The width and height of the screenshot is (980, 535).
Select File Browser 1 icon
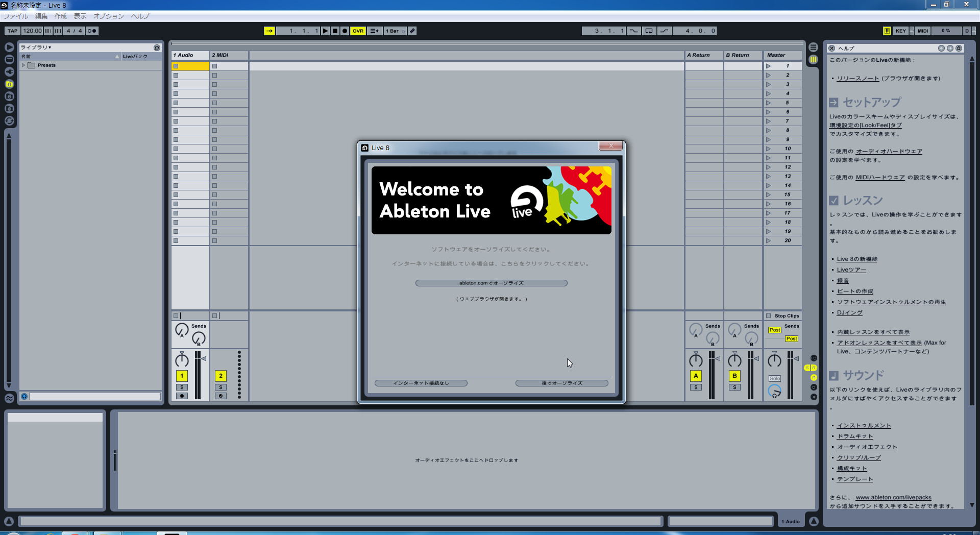click(x=9, y=84)
